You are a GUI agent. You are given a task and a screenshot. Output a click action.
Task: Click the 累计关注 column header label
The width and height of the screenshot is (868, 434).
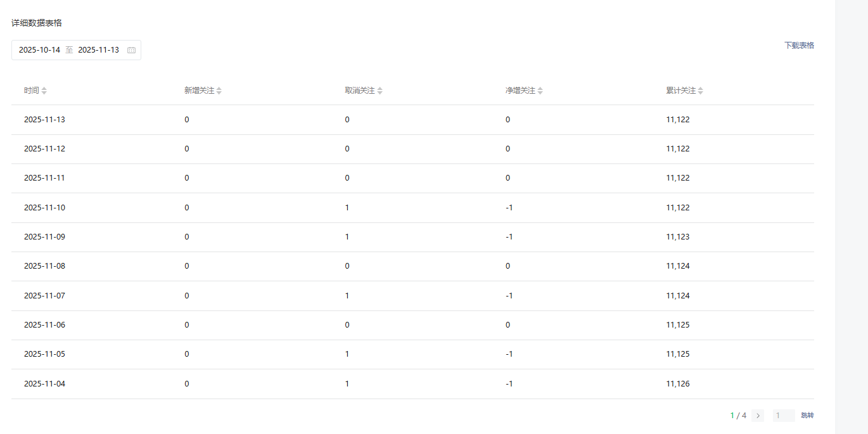680,91
